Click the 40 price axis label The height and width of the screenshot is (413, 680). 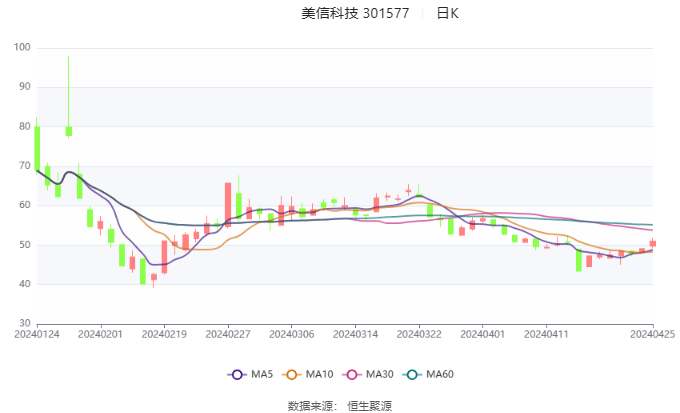pos(25,284)
